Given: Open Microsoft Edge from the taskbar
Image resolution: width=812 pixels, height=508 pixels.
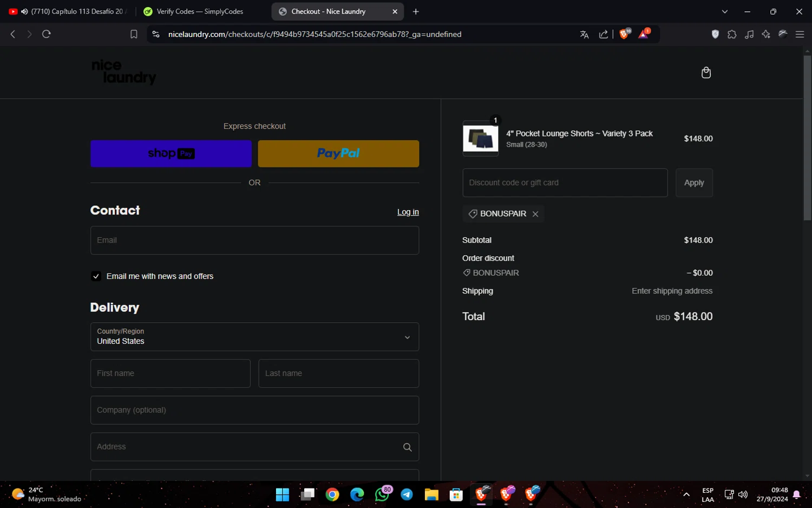Looking at the screenshot, I should [x=357, y=494].
